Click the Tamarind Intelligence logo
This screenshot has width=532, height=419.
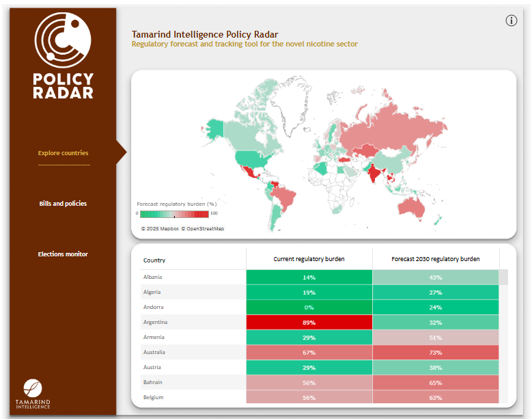(33, 394)
